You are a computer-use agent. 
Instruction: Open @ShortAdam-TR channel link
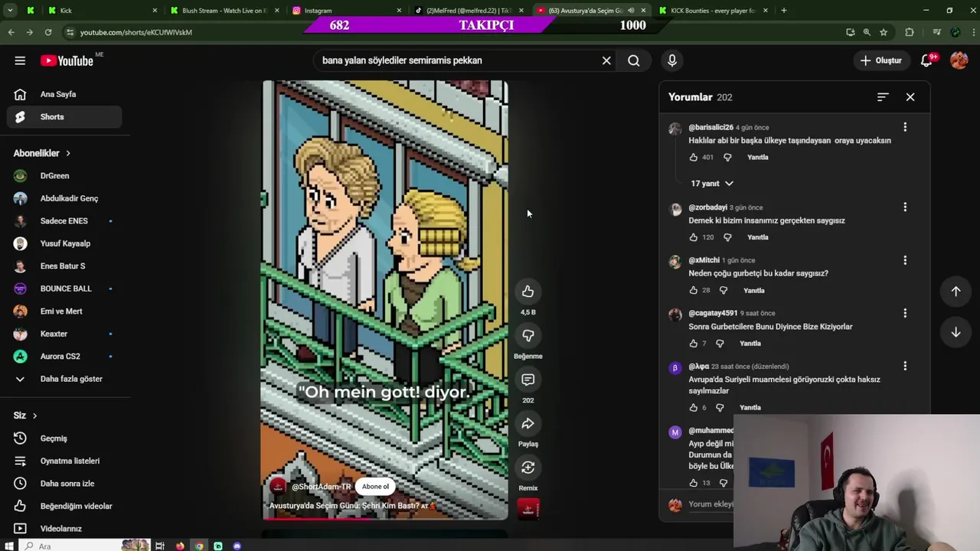click(x=321, y=487)
